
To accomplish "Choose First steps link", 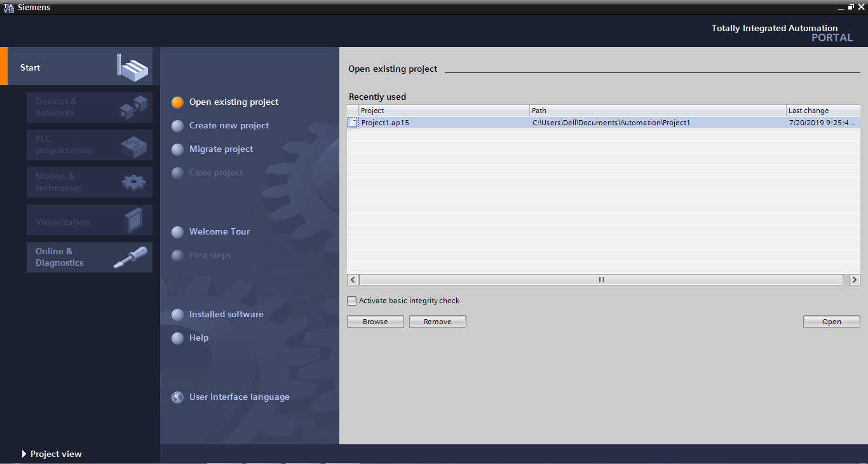I will tap(210, 255).
